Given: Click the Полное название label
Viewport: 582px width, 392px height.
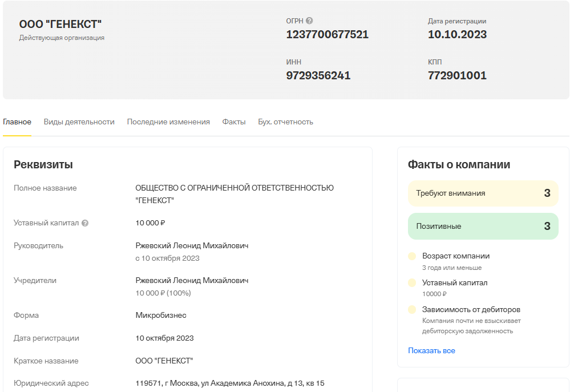Looking at the screenshot, I should [x=45, y=188].
